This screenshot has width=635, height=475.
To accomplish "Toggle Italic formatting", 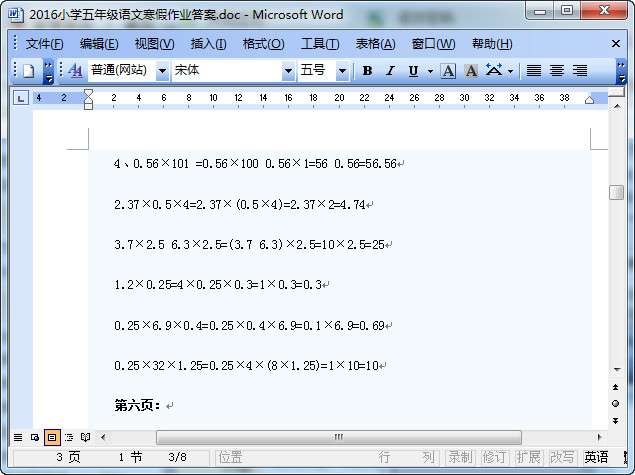I will (x=390, y=71).
